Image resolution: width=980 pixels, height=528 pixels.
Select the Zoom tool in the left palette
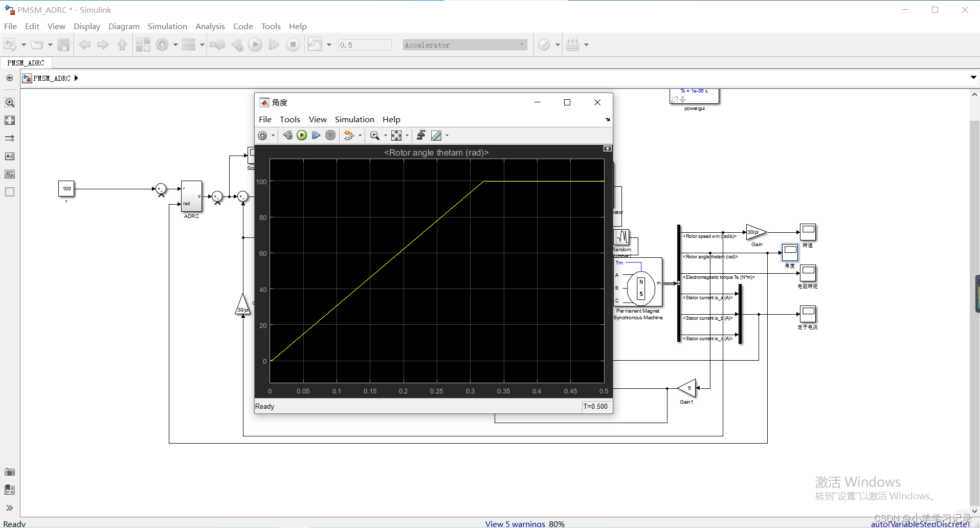[x=9, y=102]
